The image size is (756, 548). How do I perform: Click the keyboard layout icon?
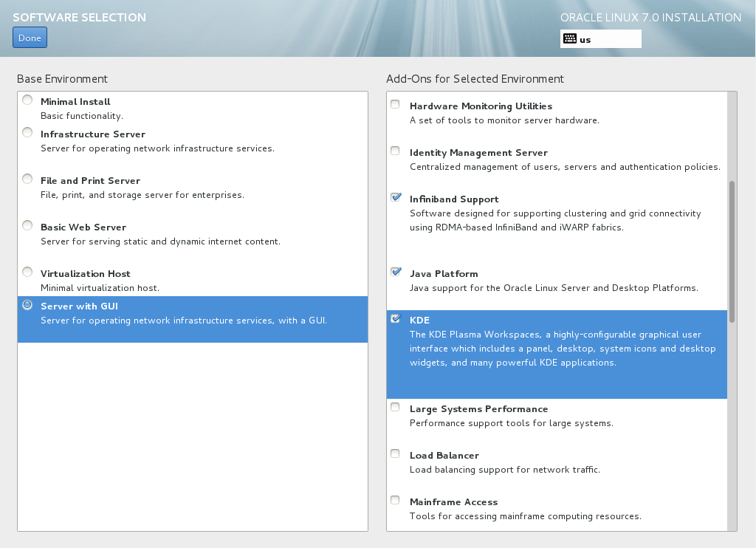click(569, 38)
